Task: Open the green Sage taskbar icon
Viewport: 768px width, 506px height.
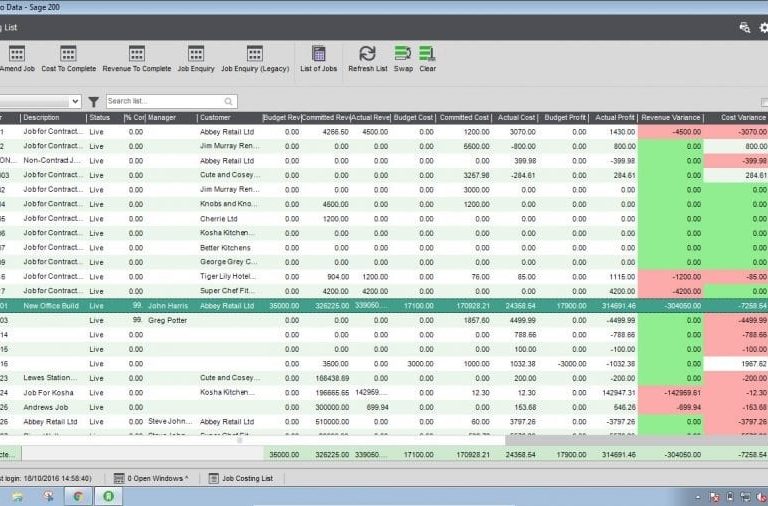Action: point(108,496)
